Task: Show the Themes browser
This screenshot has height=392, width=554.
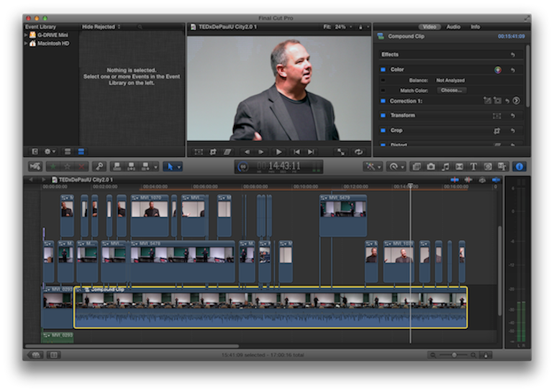Action: (502, 166)
